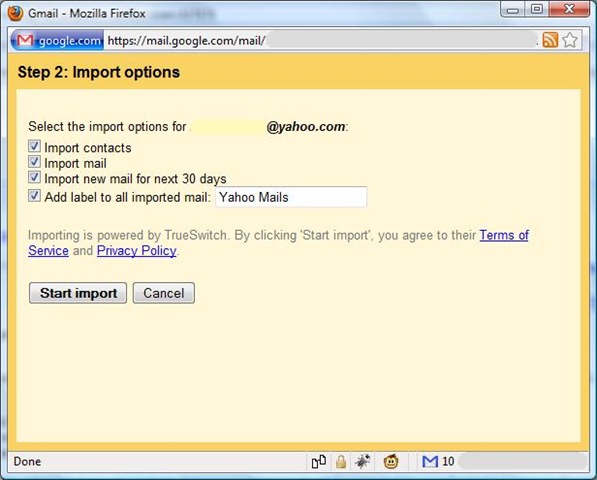Click the Done status bar text

(27, 461)
